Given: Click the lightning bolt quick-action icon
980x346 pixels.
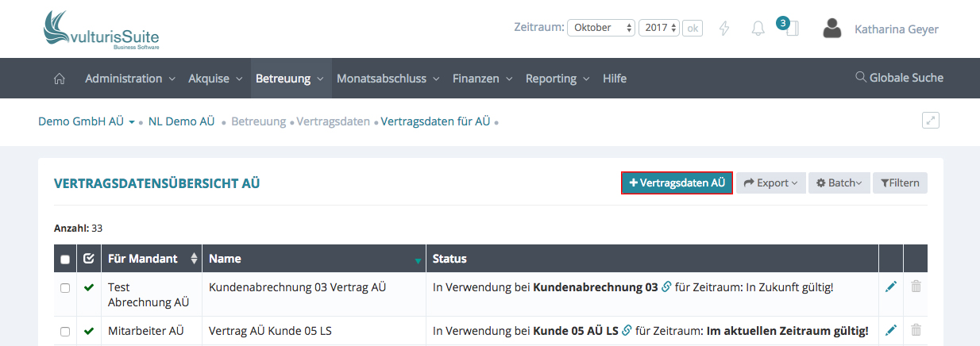Looking at the screenshot, I should click(723, 29).
